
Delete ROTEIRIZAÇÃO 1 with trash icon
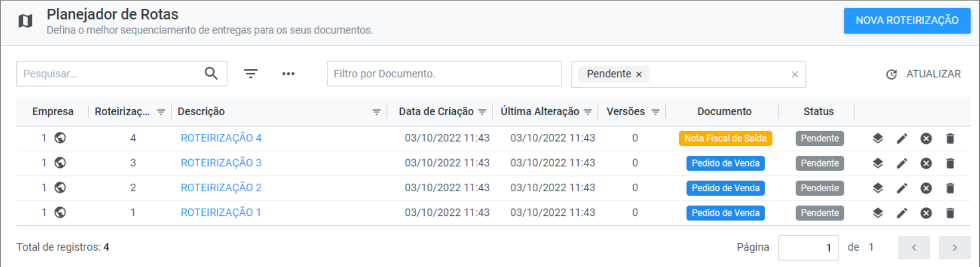coord(950,213)
